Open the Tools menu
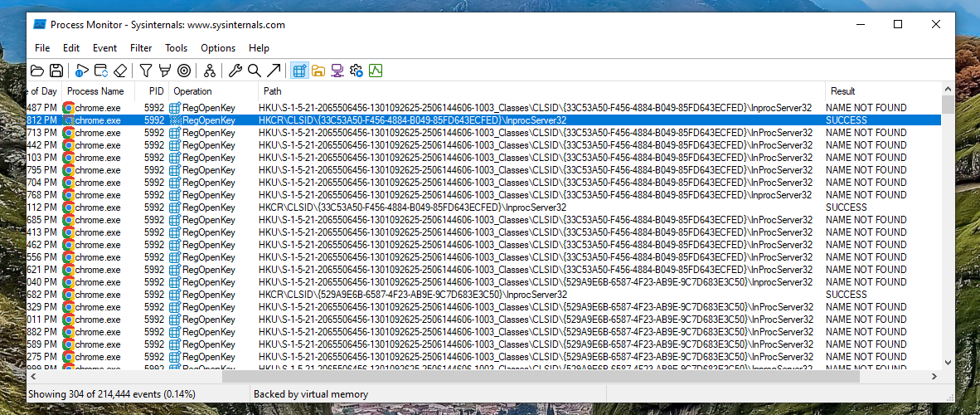The image size is (980, 415). pyautogui.click(x=176, y=48)
